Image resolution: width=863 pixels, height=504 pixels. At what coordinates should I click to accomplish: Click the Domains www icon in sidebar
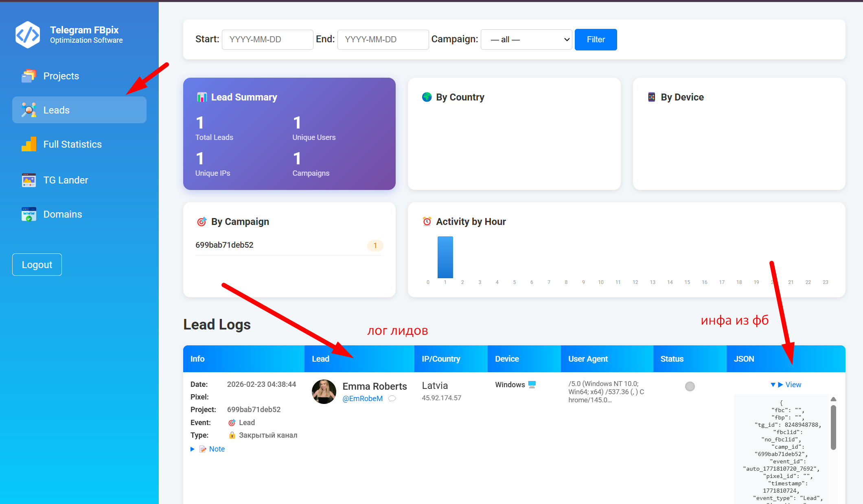(29, 214)
